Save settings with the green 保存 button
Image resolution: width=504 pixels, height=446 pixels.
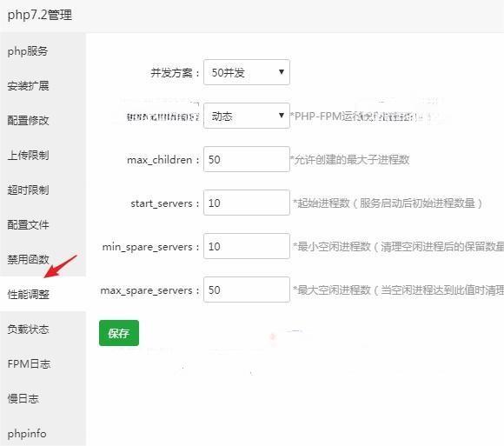[119, 333]
